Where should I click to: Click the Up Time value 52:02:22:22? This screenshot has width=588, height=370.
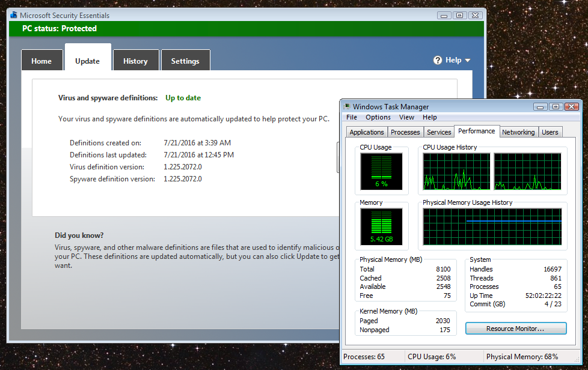544,296
